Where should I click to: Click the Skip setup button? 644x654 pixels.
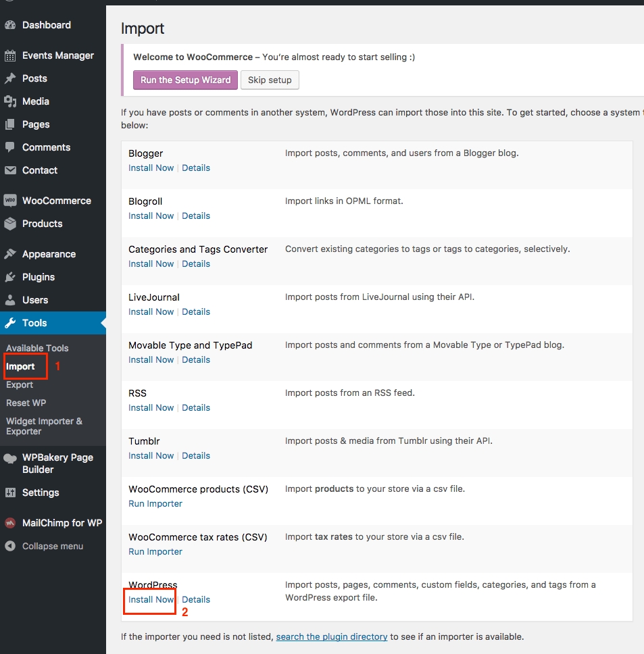(270, 80)
